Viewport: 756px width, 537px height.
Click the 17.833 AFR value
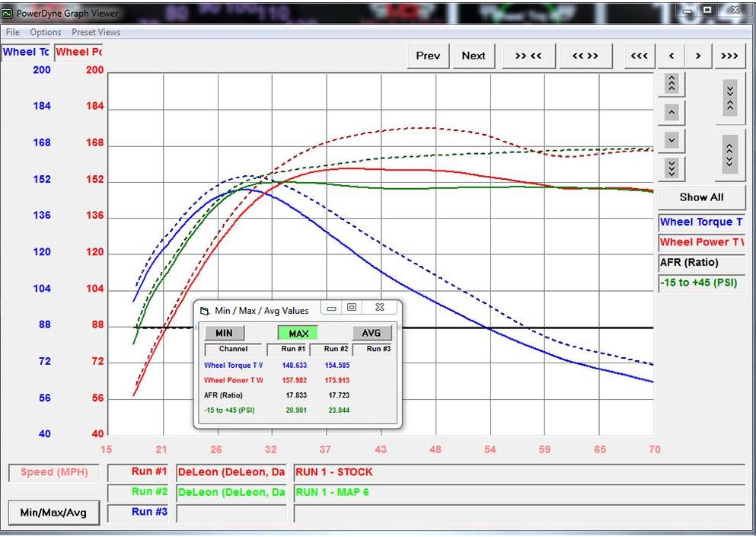click(296, 395)
